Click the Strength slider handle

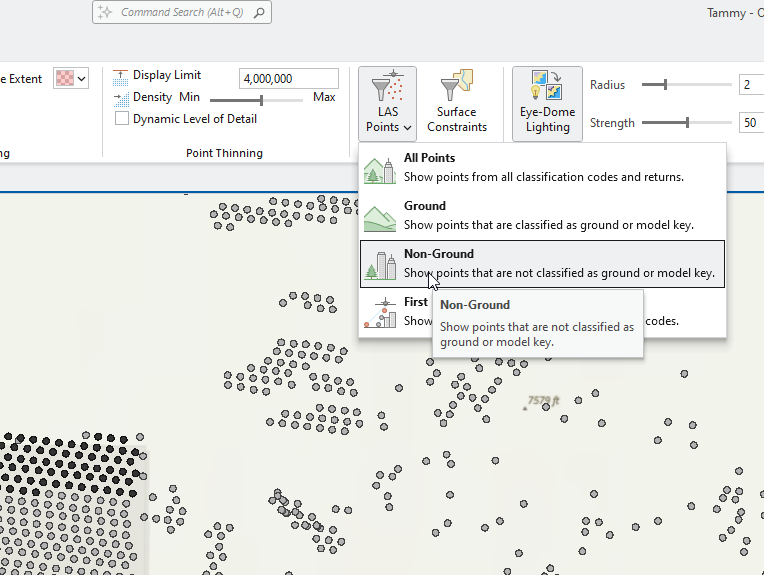coord(687,123)
